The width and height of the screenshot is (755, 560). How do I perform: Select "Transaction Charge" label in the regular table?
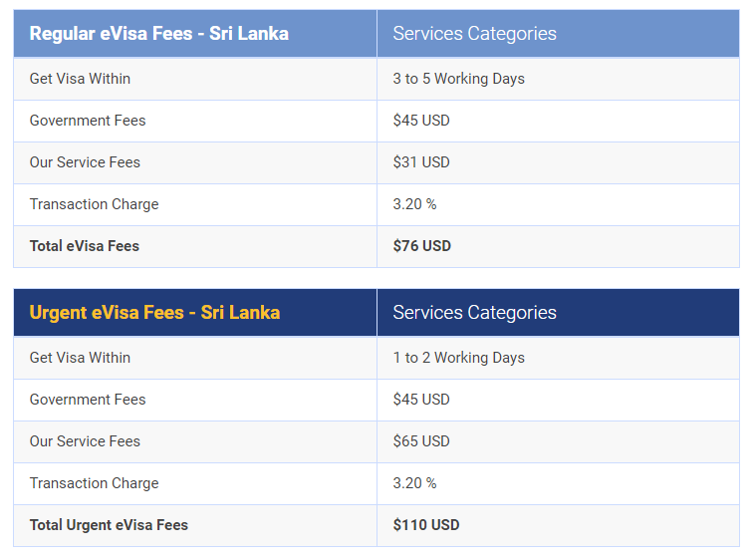point(94,204)
